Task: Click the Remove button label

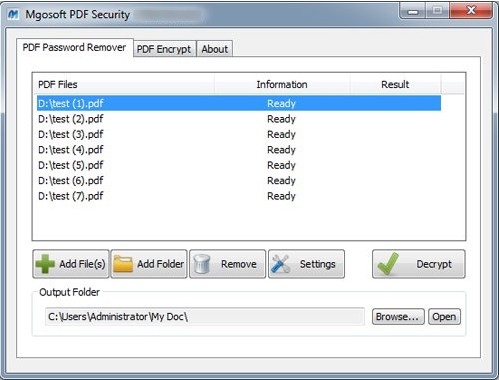Action: click(239, 264)
